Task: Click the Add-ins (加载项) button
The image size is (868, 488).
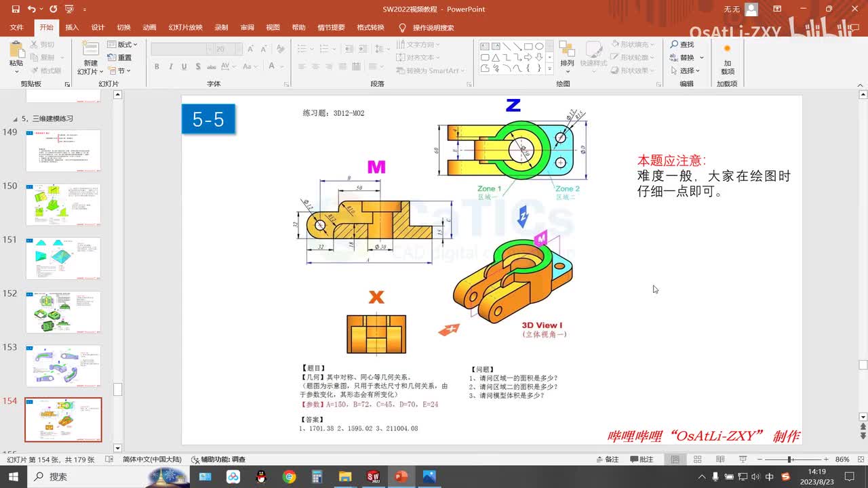Action: (727, 59)
